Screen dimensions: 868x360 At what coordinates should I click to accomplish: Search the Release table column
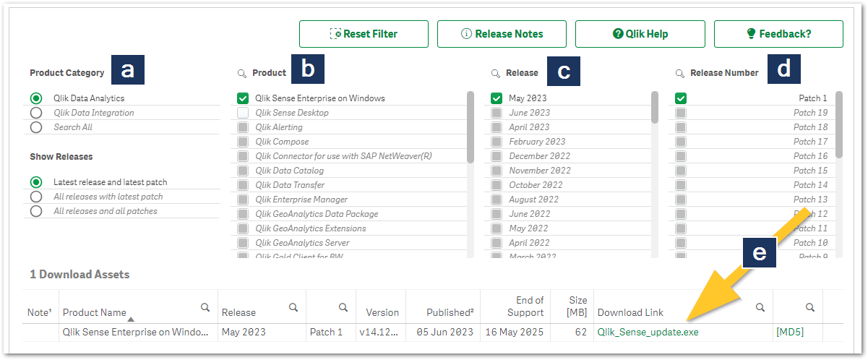tap(293, 307)
